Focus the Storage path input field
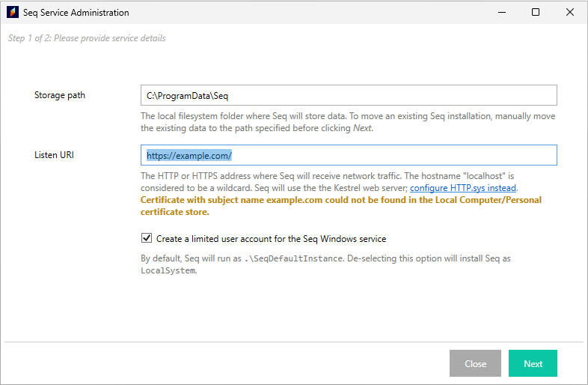Image resolution: width=588 pixels, height=385 pixels. 349,95
